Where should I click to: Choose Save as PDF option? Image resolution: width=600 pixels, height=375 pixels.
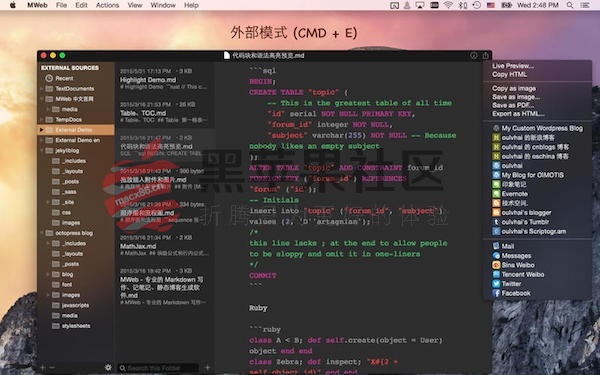pos(513,105)
